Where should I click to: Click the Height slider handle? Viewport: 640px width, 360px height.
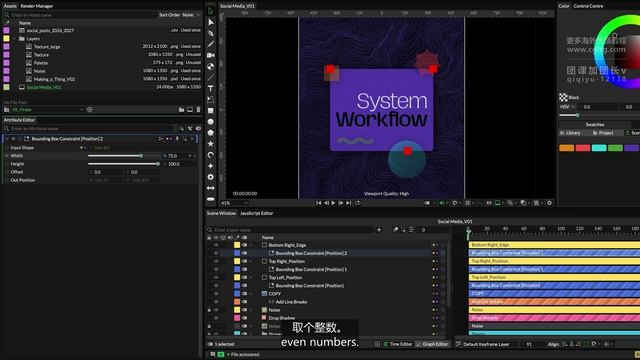pyautogui.click(x=158, y=164)
